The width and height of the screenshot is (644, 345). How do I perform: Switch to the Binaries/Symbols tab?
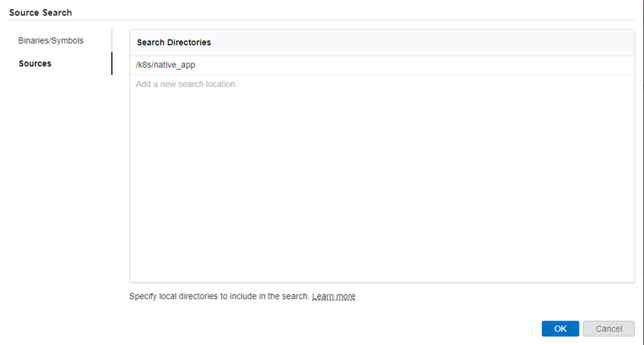[x=51, y=40]
